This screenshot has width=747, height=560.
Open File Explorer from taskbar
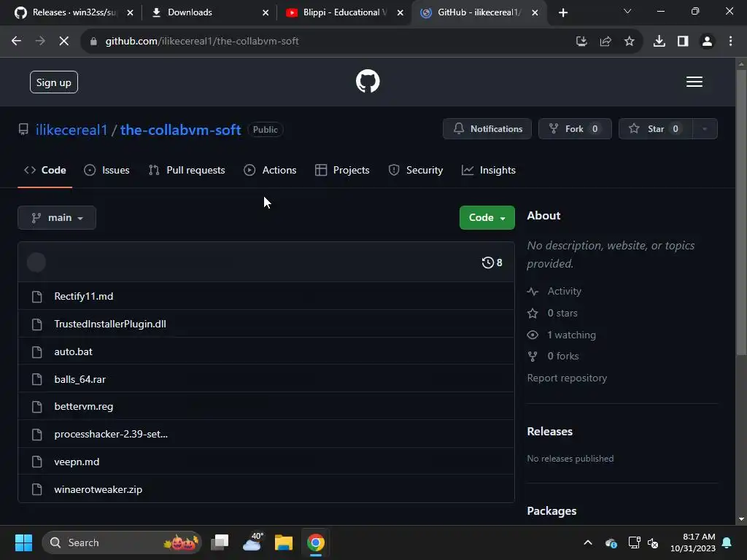coord(284,542)
